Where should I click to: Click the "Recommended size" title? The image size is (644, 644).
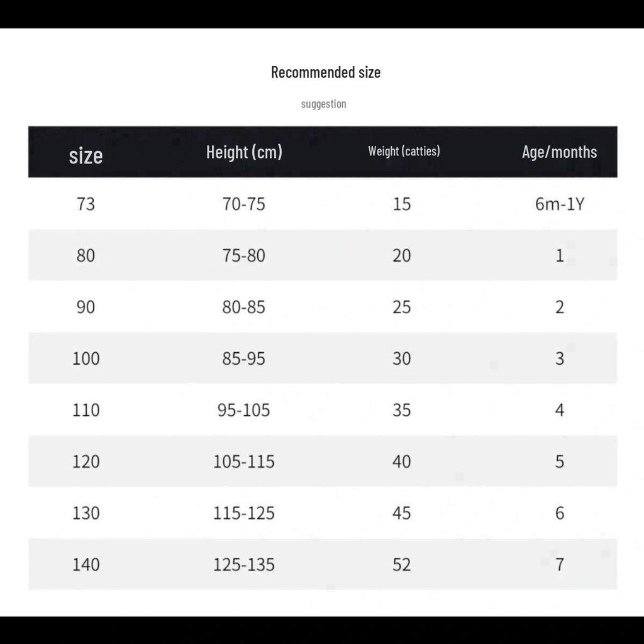(x=326, y=72)
